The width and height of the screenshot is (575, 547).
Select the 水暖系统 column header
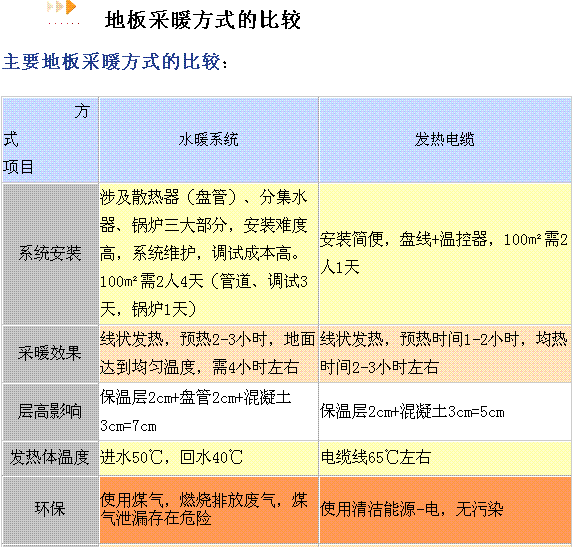(x=208, y=140)
